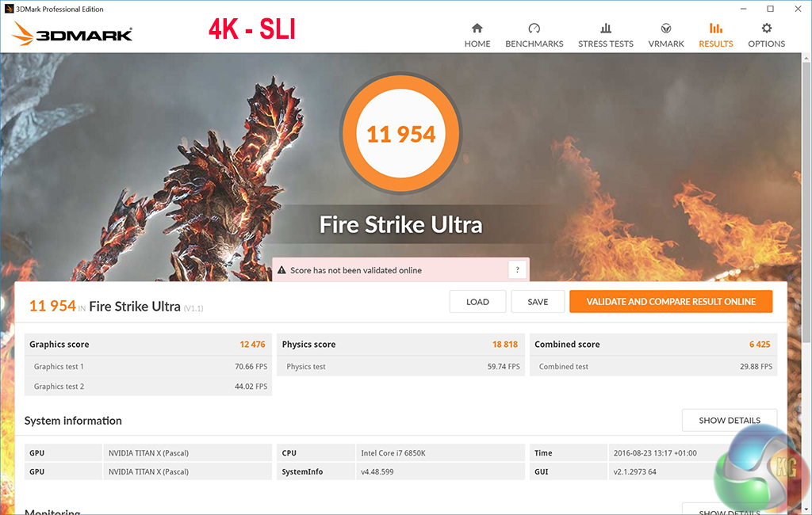
Task: Open the Stress Tests tab
Action: (605, 35)
